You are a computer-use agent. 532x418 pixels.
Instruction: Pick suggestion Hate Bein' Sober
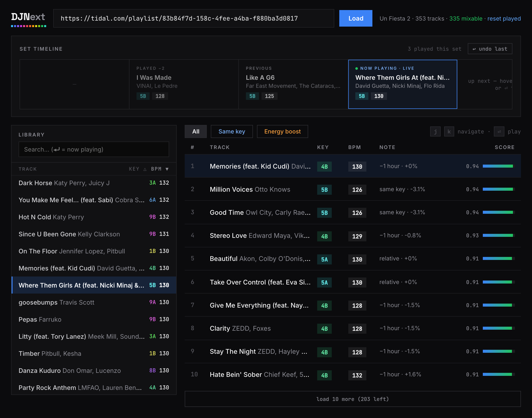(x=353, y=375)
